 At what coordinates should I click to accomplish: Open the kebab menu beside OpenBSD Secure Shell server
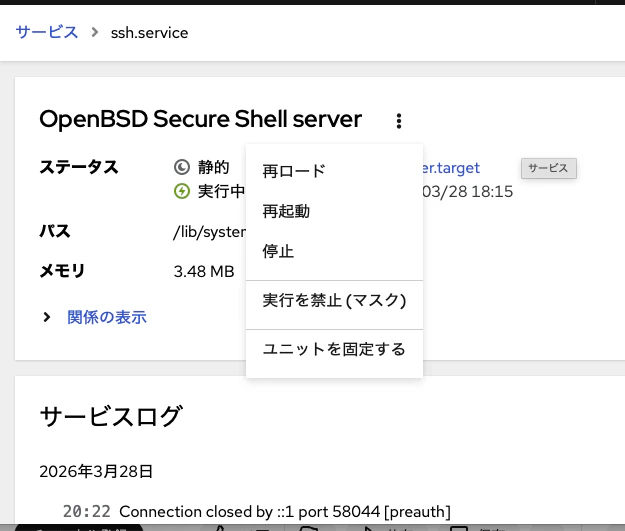[x=399, y=121]
